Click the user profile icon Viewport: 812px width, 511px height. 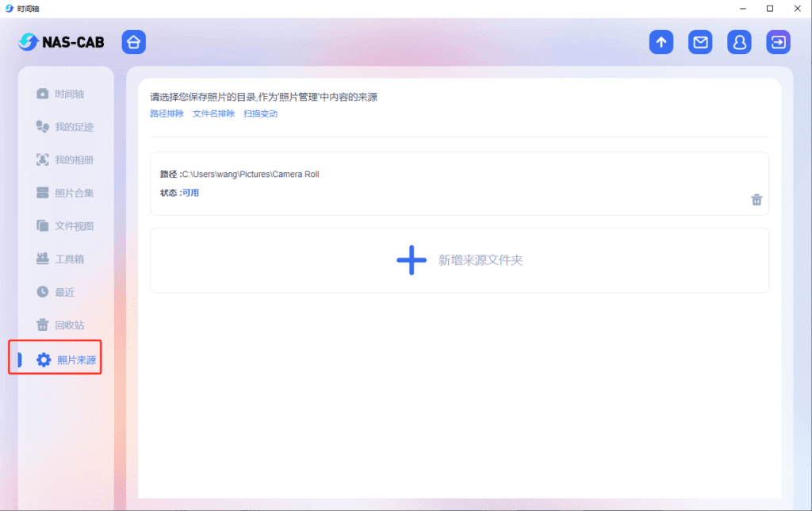(x=739, y=42)
